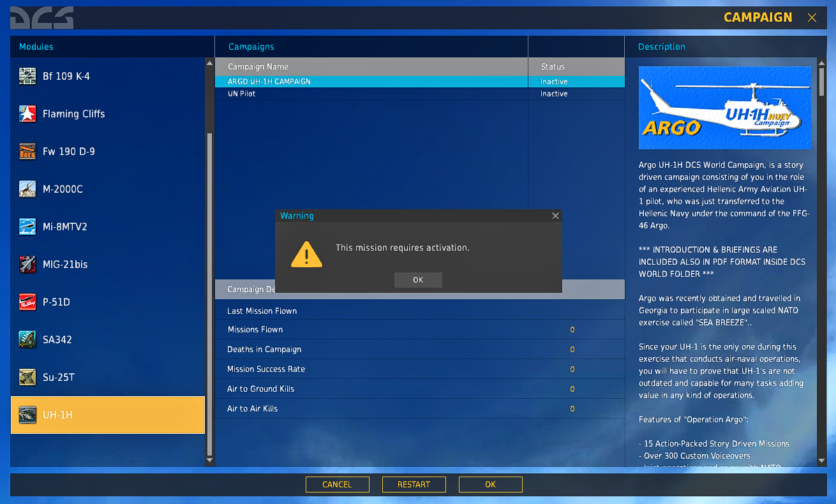Choose the P-51D Mustang icon
Image resolution: width=836 pixels, height=504 pixels.
(27, 302)
